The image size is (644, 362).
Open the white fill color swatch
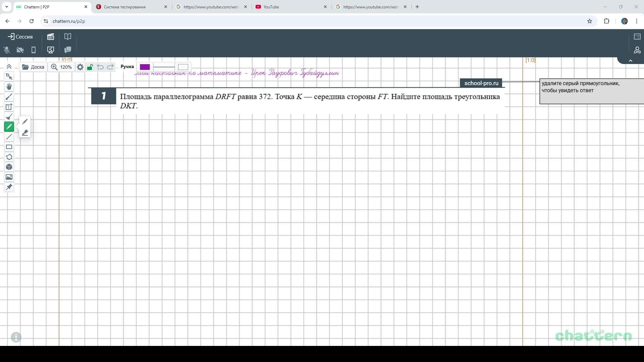[183, 67]
